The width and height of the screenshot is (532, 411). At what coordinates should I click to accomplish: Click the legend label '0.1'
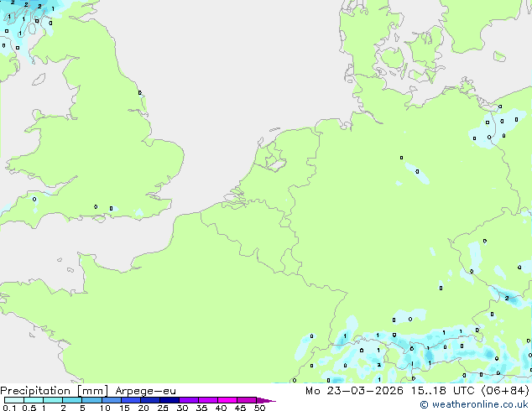[9, 408]
